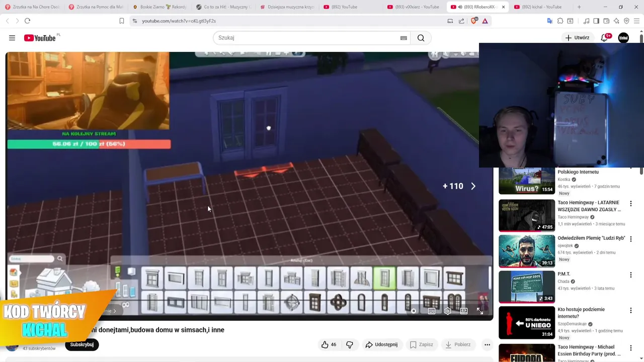Open the SzopDemaskuje channel link
This screenshot has width=644, height=362.
click(x=572, y=324)
